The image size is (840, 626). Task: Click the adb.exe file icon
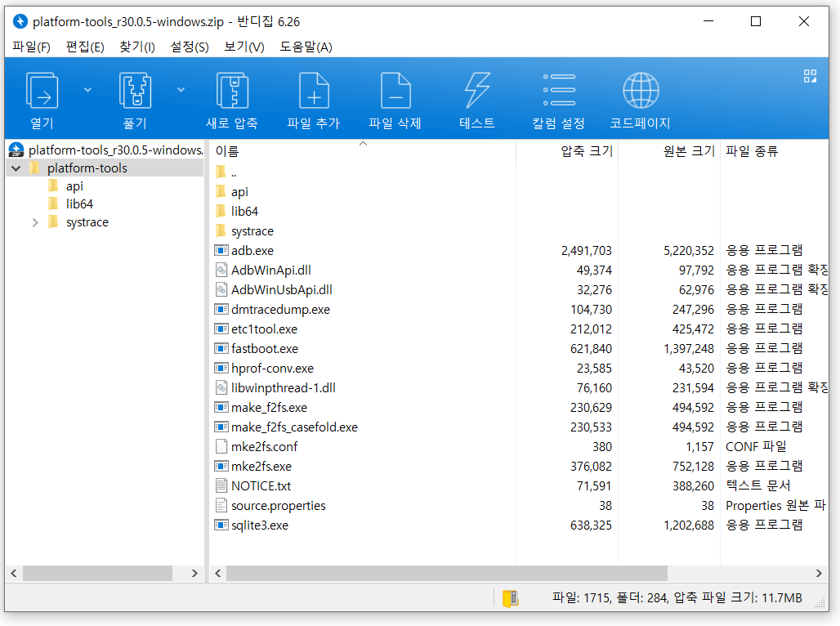point(221,250)
